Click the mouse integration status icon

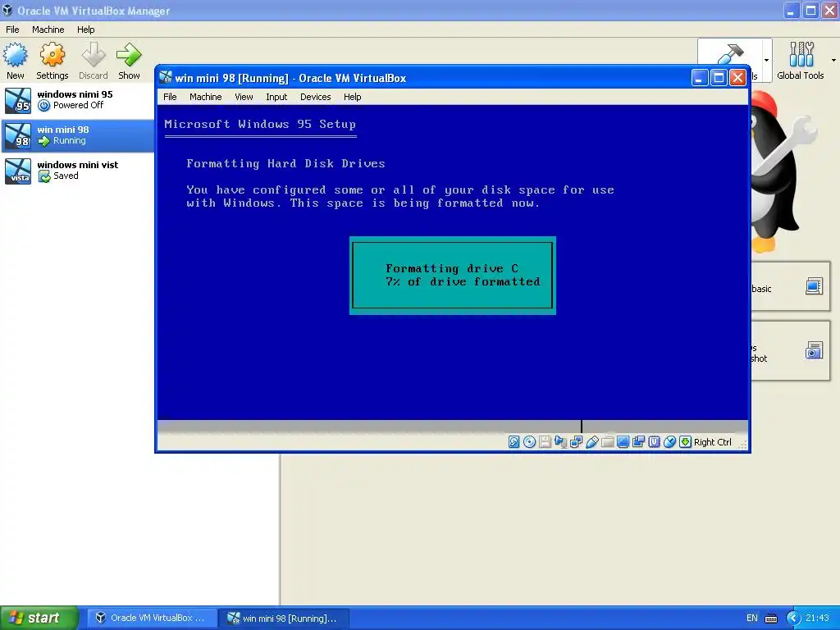669,442
